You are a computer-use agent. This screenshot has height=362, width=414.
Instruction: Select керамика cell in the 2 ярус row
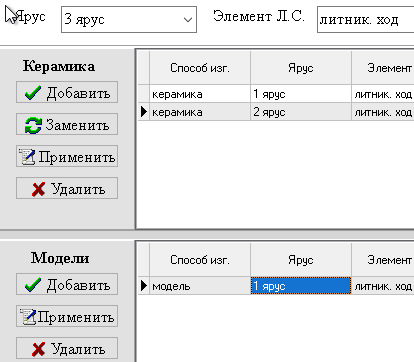click(200, 112)
